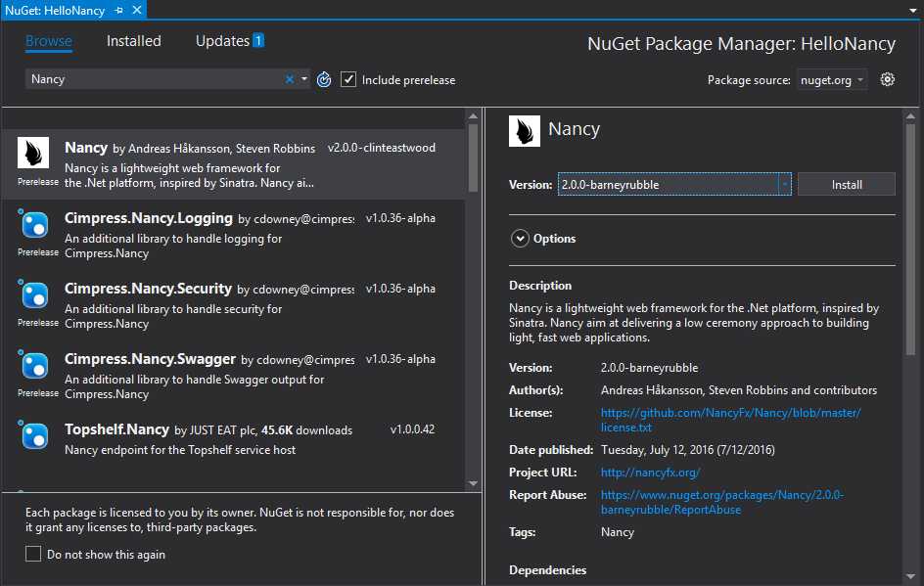The height and width of the screenshot is (586, 924).
Task: Switch to the Installed tab
Action: pos(134,41)
